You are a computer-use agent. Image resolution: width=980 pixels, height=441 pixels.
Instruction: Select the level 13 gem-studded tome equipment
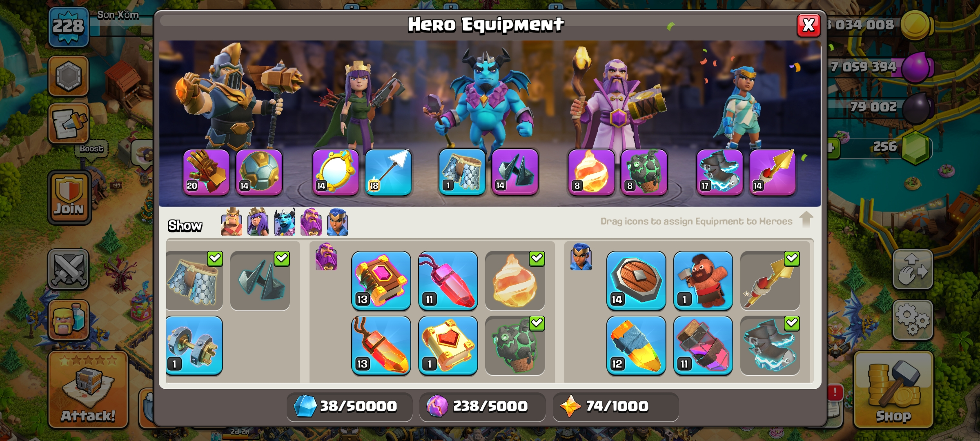381,281
